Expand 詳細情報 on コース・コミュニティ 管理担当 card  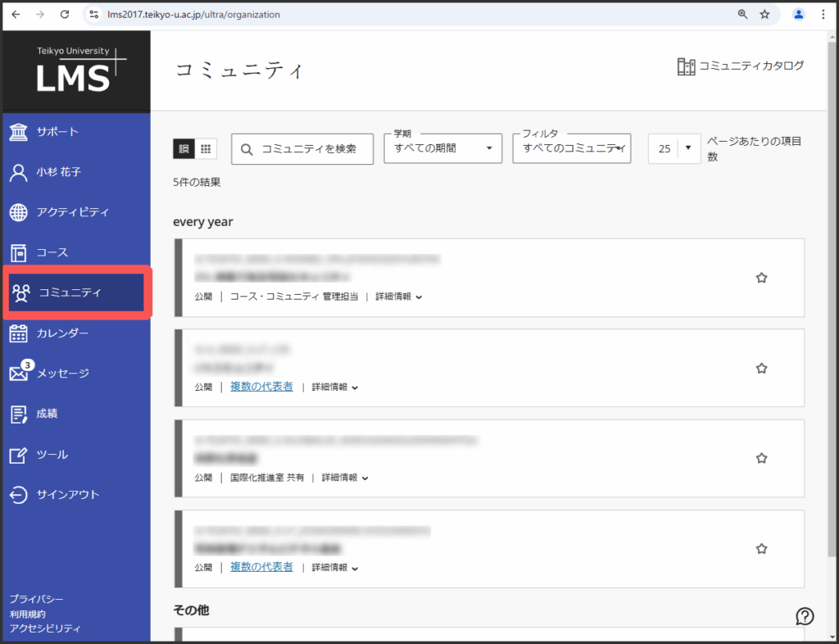[399, 297]
